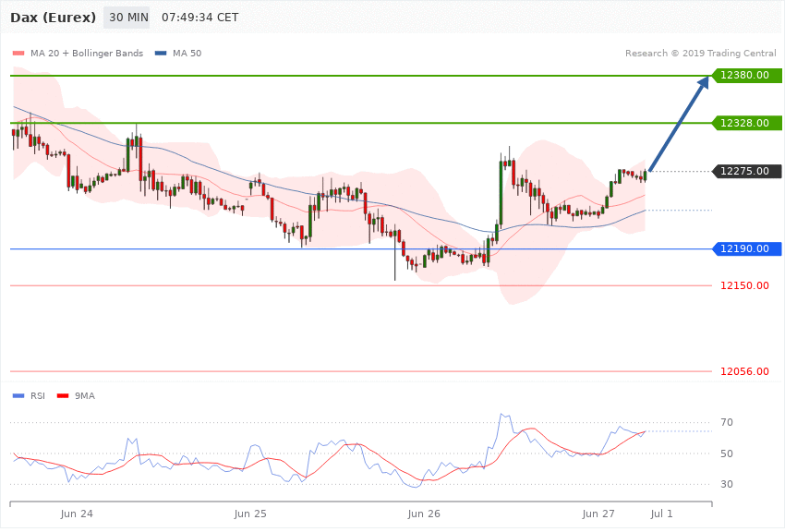785x532 pixels.
Task: Click the 12275.00 current price tag
Action: pyautogui.click(x=747, y=171)
